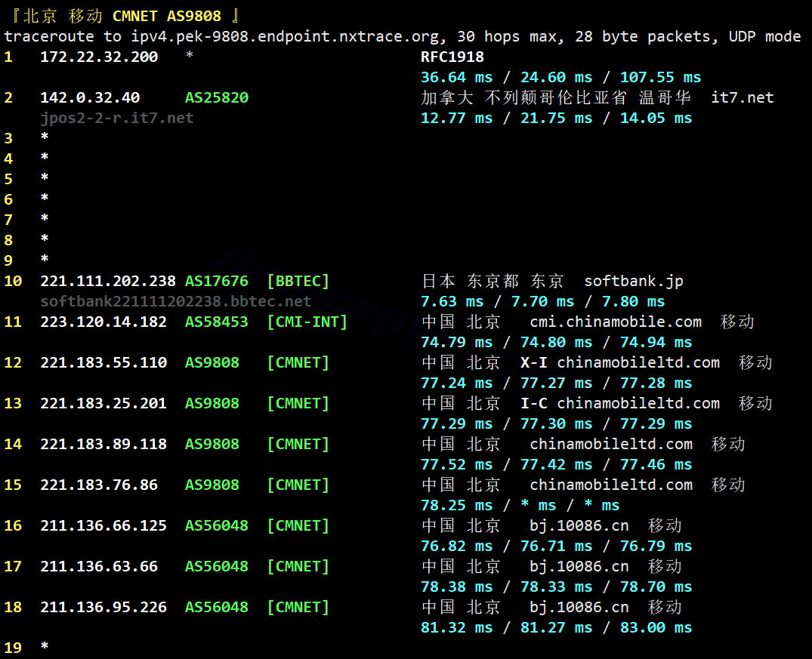Click the X-I label on hop 12

[534, 362]
